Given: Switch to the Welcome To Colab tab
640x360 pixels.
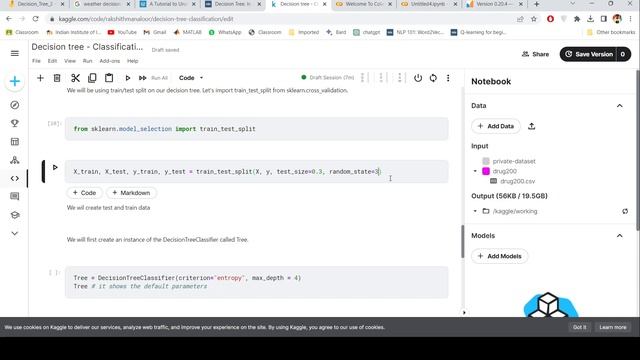Looking at the screenshot, I should click(363, 4).
